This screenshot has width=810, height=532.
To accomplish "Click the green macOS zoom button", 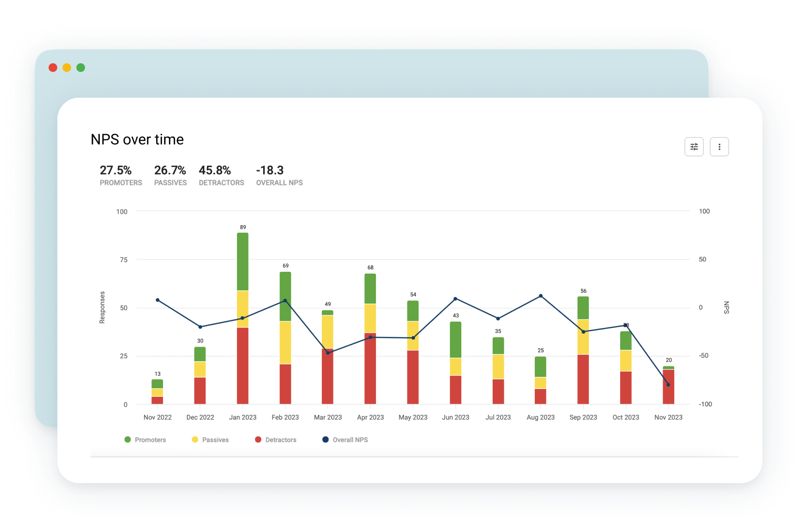I will tap(80, 67).
